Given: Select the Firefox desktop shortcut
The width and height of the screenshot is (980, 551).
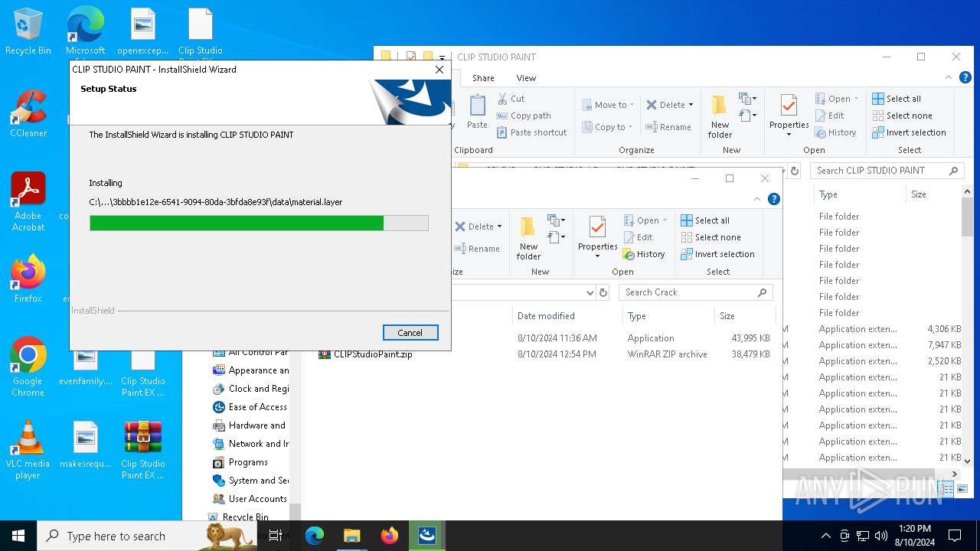Looking at the screenshot, I should point(28,279).
